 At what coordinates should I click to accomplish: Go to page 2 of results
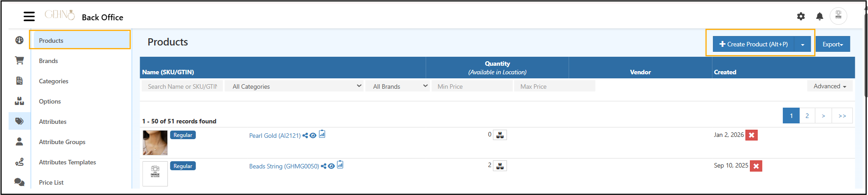[807, 116]
